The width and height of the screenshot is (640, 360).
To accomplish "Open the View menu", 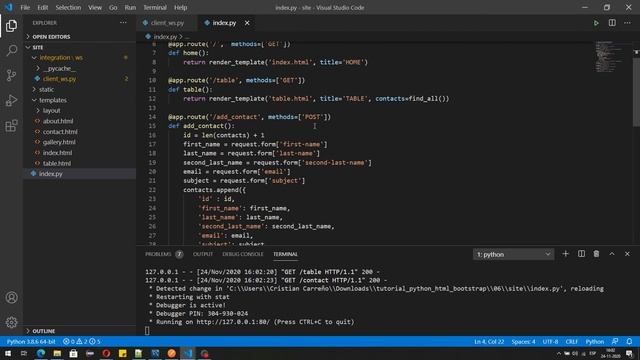I will [x=95, y=7].
